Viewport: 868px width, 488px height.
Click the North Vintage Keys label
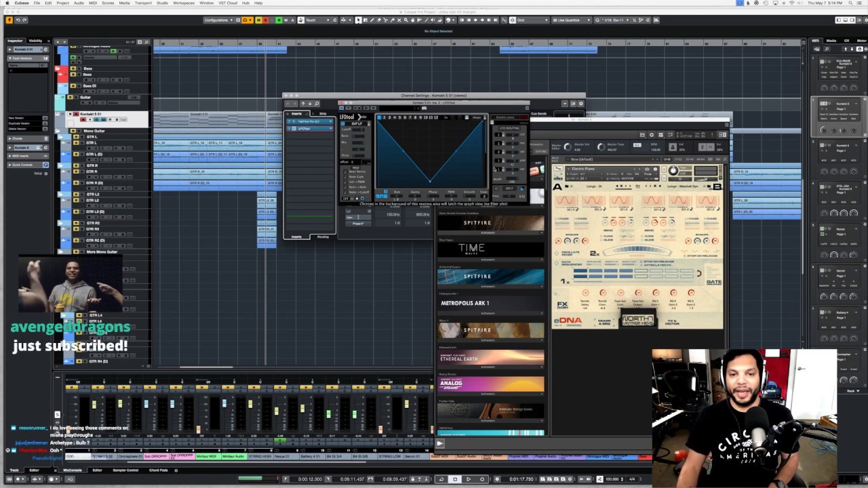point(638,320)
